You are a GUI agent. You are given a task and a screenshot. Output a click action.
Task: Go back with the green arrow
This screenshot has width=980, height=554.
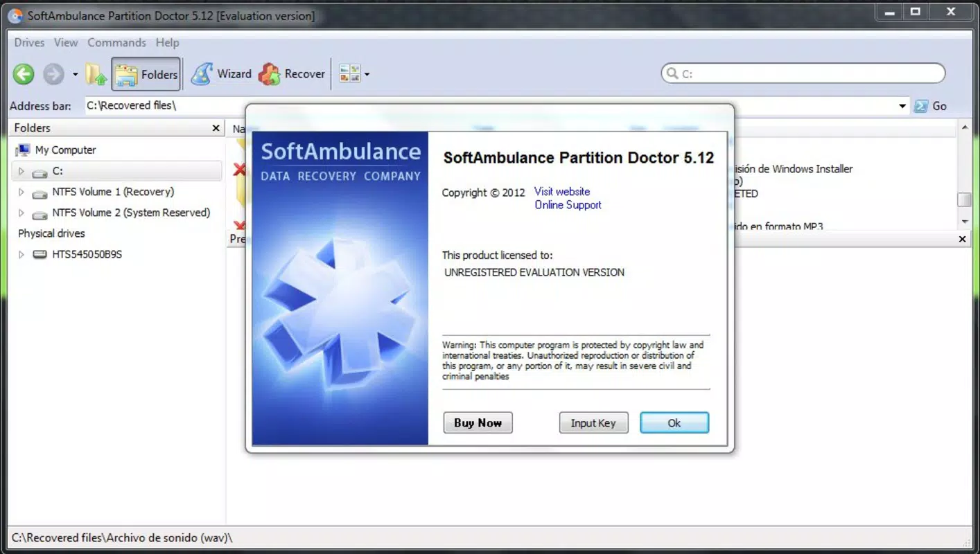(x=24, y=74)
